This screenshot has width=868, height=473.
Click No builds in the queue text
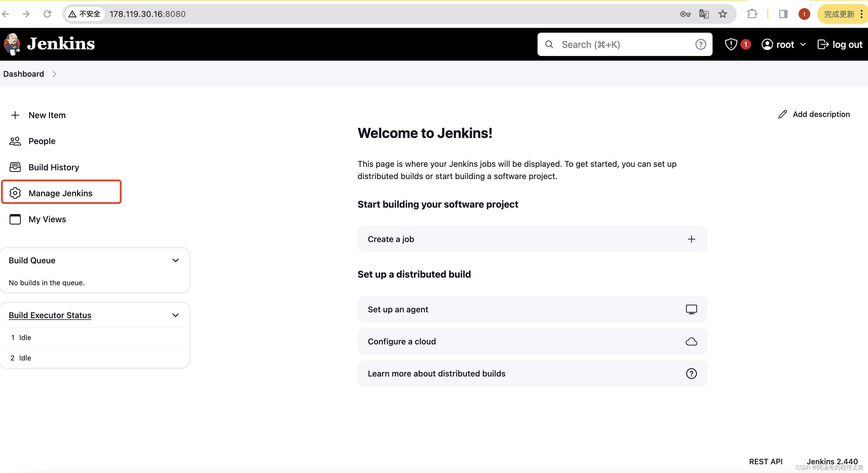[46, 283]
